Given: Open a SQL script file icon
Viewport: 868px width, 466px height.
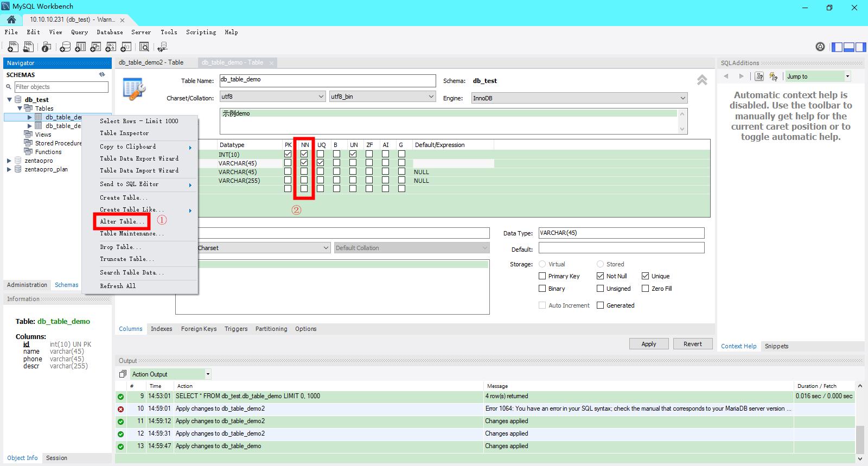Looking at the screenshot, I should point(29,47).
